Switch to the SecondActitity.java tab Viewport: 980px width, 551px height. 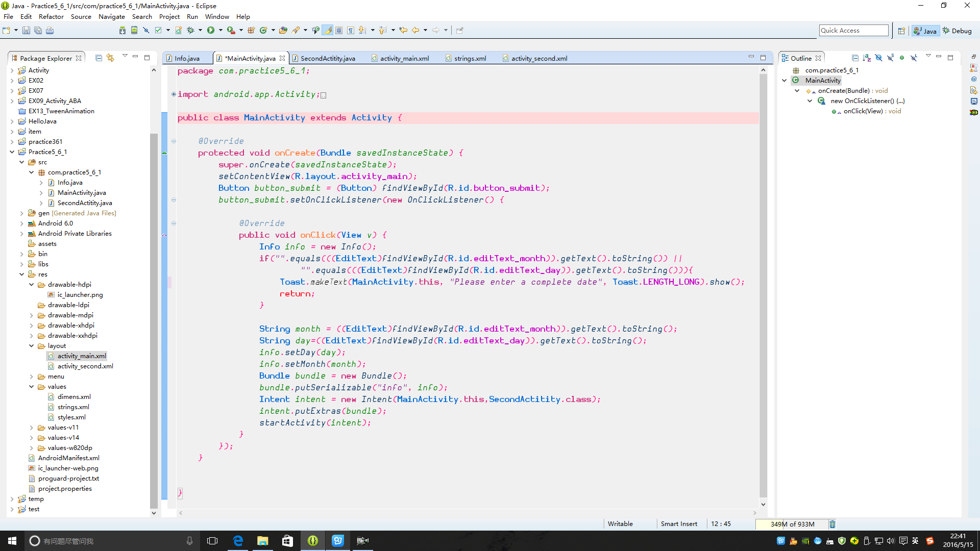tap(327, 59)
